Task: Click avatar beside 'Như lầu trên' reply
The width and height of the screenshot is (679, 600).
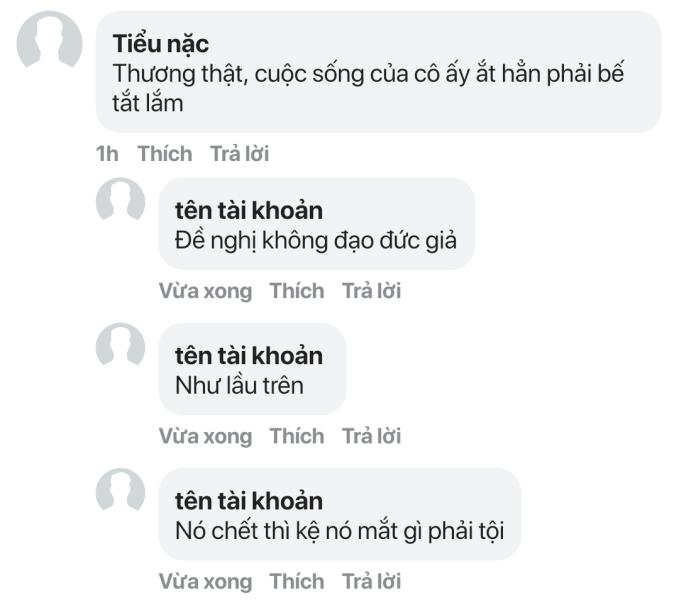Action: 120,345
